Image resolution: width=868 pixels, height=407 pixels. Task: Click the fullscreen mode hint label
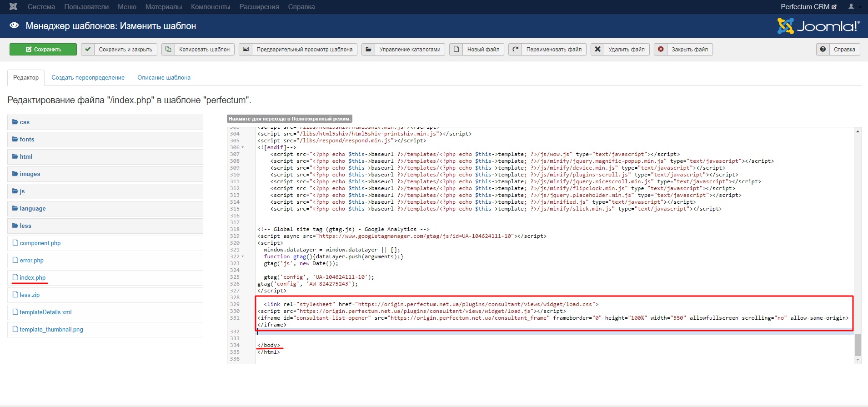click(x=290, y=119)
